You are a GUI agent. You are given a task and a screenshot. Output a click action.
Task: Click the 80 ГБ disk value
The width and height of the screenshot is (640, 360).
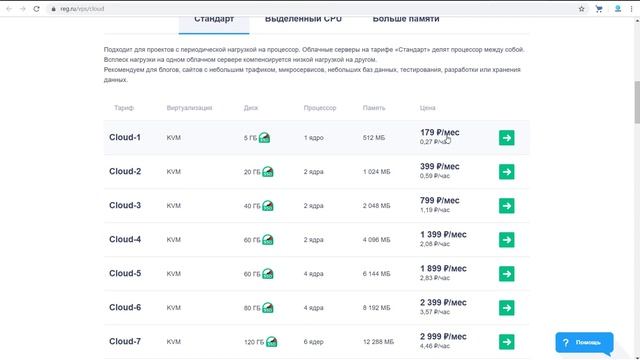[252, 308]
